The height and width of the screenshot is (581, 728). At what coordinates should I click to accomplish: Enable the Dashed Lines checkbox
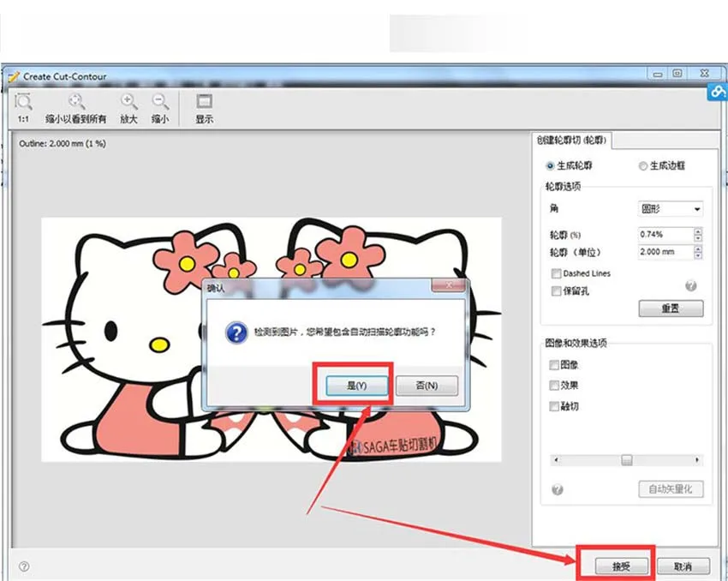click(x=556, y=273)
